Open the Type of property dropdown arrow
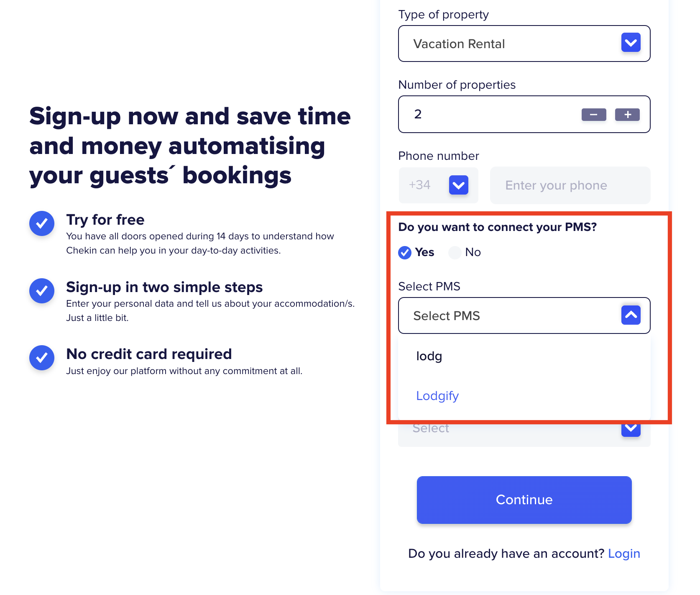The height and width of the screenshot is (595, 700). coord(631,43)
